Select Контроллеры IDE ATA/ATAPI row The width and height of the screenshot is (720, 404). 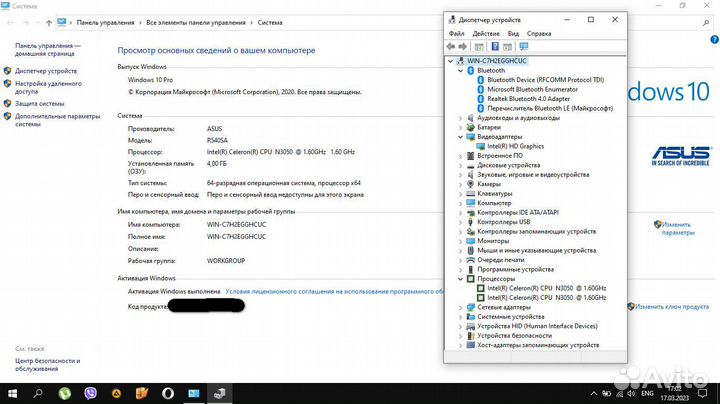(518, 213)
